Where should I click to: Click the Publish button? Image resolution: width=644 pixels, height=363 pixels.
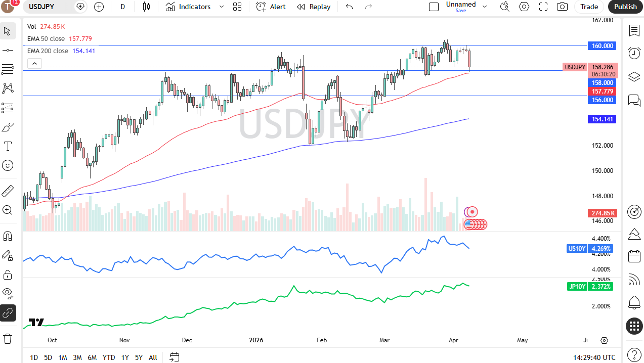click(x=625, y=7)
